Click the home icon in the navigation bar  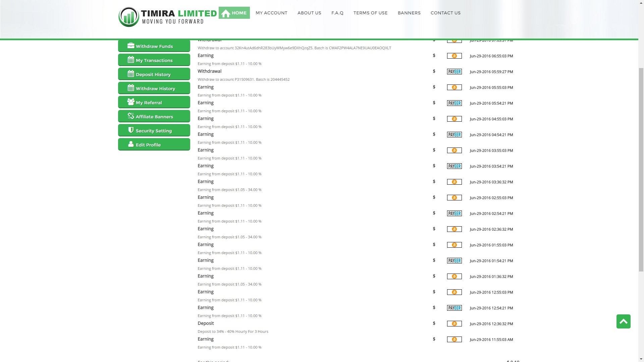pos(226,13)
